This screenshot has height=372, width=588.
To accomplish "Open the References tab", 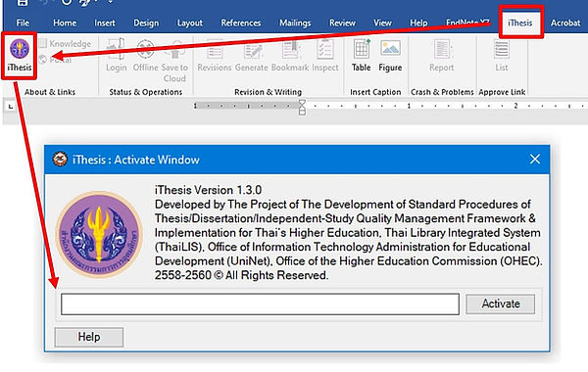I will click(241, 23).
